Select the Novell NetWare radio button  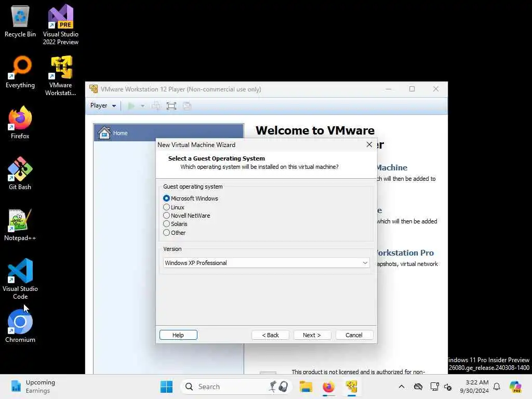pyautogui.click(x=166, y=216)
